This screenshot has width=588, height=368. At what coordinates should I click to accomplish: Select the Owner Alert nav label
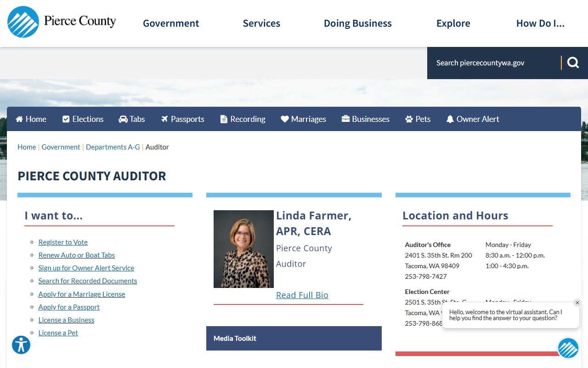478,119
